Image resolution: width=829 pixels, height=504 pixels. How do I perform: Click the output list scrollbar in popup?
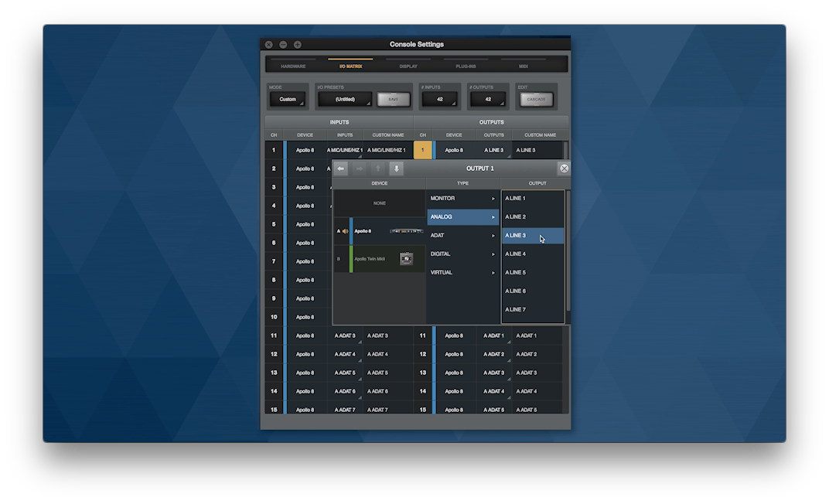568,255
